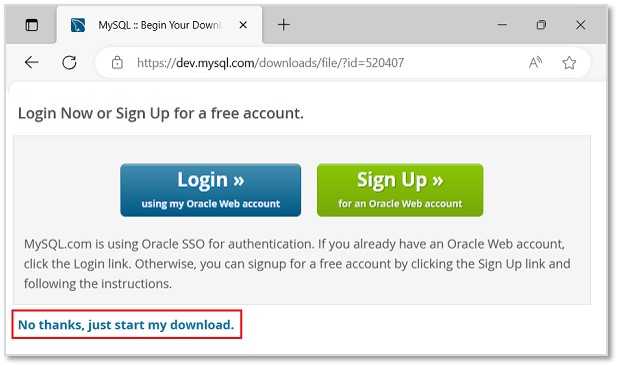Click No thanks, just start my download

pyautogui.click(x=126, y=325)
